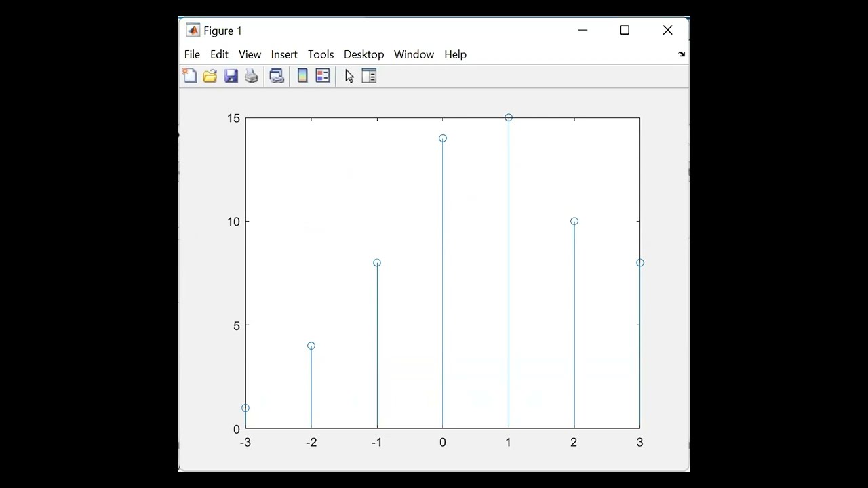Image resolution: width=868 pixels, height=488 pixels.
Task: Click the stem marker at x equals -3
Action: [245, 408]
